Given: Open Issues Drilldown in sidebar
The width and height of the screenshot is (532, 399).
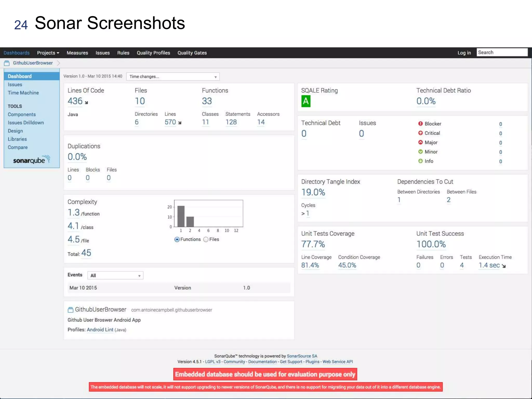Looking at the screenshot, I should 26,123.
